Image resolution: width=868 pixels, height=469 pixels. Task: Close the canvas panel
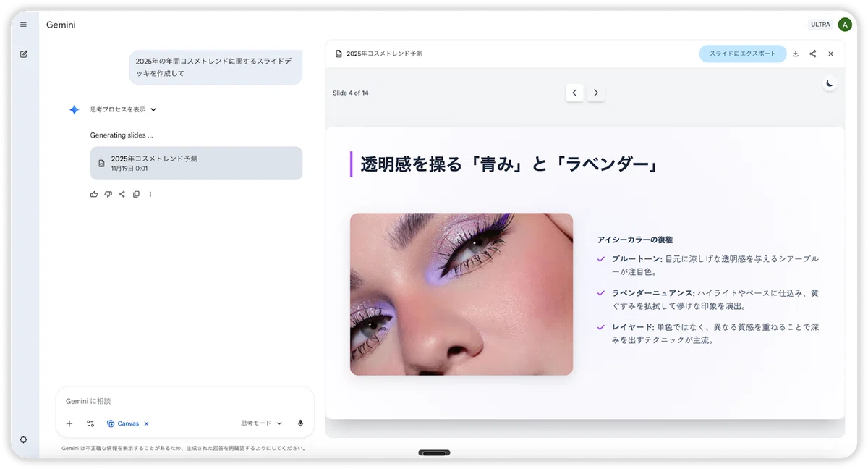click(x=830, y=54)
